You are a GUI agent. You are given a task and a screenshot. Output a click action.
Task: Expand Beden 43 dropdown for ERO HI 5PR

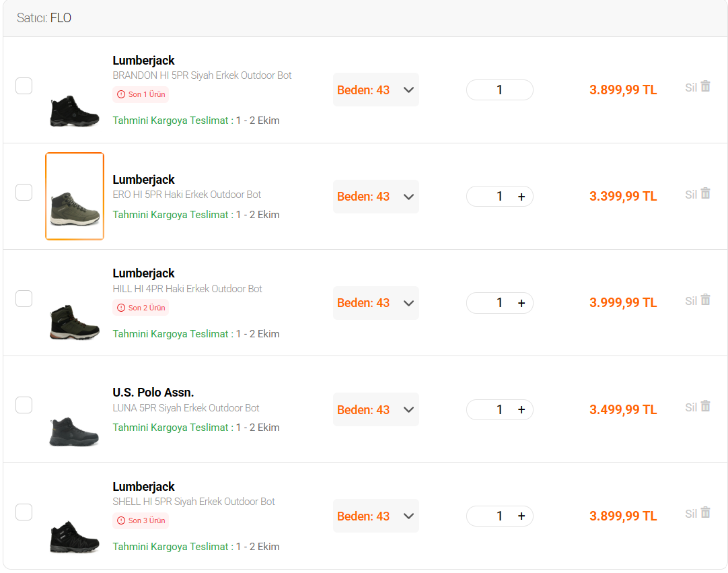375,197
